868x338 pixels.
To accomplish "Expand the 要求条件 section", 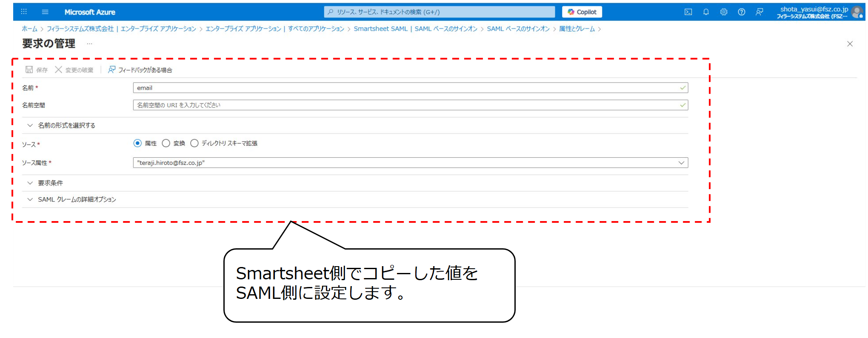I will pyautogui.click(x=45, y=183).
